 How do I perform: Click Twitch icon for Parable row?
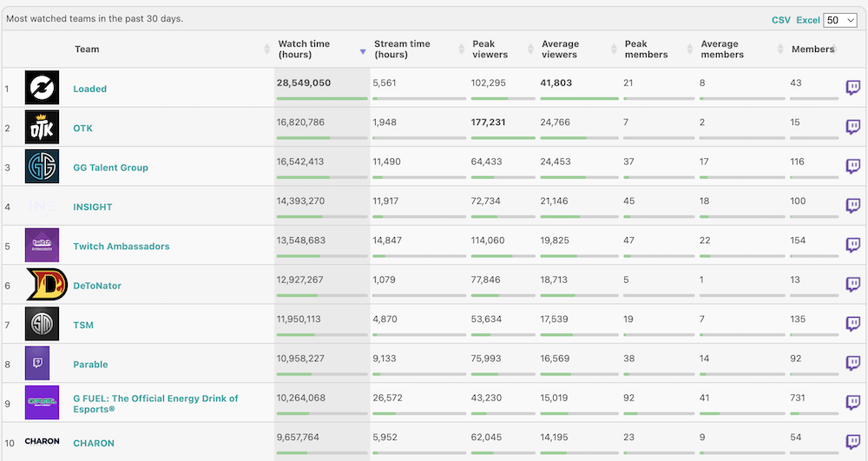click(852, 363)
